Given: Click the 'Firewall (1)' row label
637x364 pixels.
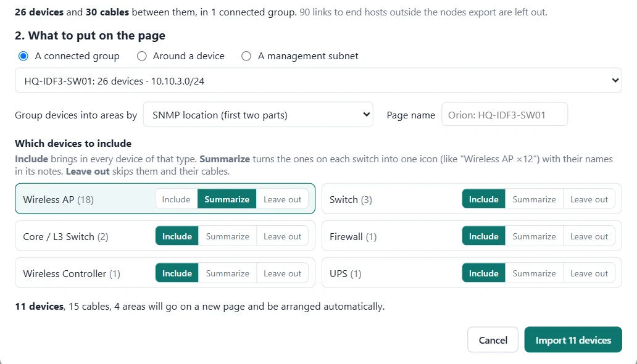Looking at the screenshot, I should [353, 236].
